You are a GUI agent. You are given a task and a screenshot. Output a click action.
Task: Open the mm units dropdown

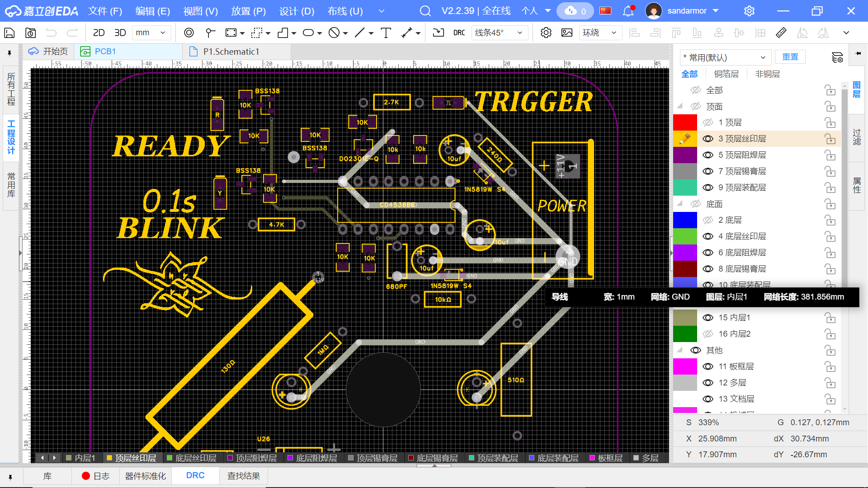pyautogui.click(x=151, y=33)
